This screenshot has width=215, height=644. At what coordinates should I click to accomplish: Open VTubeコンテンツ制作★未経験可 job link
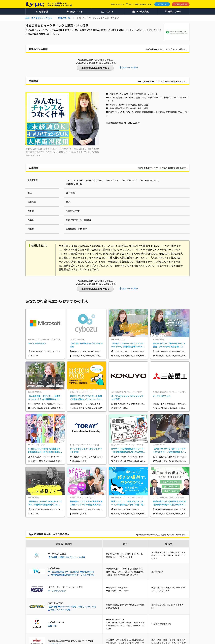45,450
